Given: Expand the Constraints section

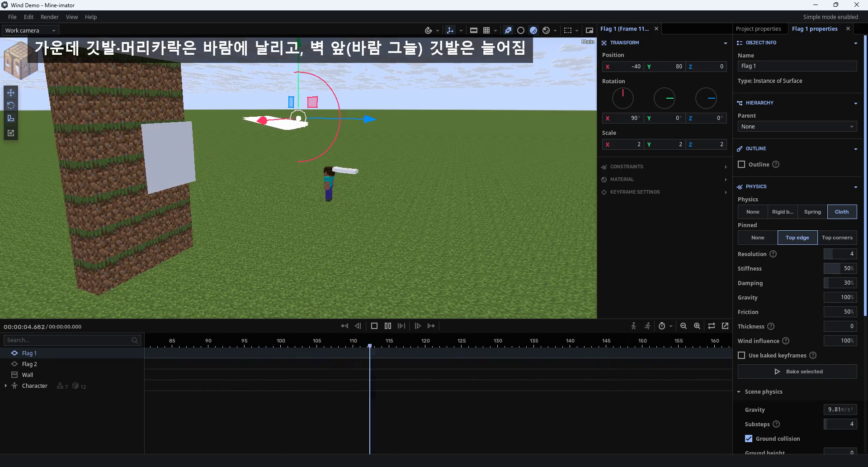Looking at the screenshot, I should (664, 167).
